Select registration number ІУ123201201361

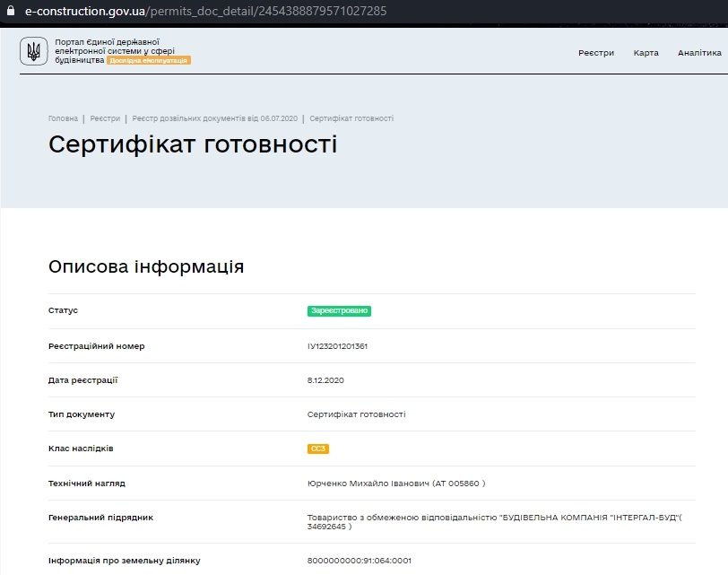pyautogui.click(x=337, y=346)
